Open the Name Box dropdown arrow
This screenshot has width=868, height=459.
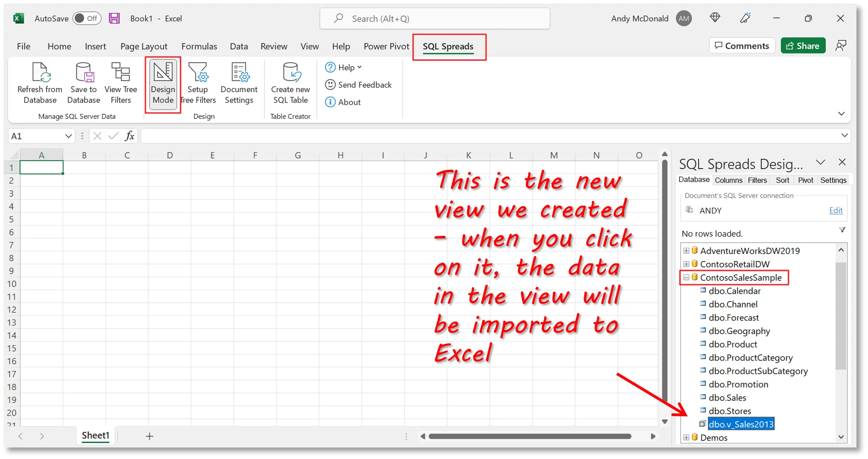click(x=68, y=136)
